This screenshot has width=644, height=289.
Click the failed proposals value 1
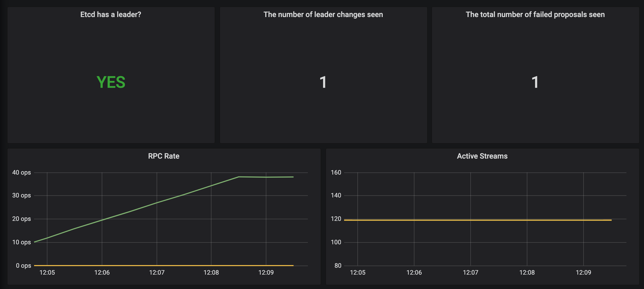click(x=535, y=82)
